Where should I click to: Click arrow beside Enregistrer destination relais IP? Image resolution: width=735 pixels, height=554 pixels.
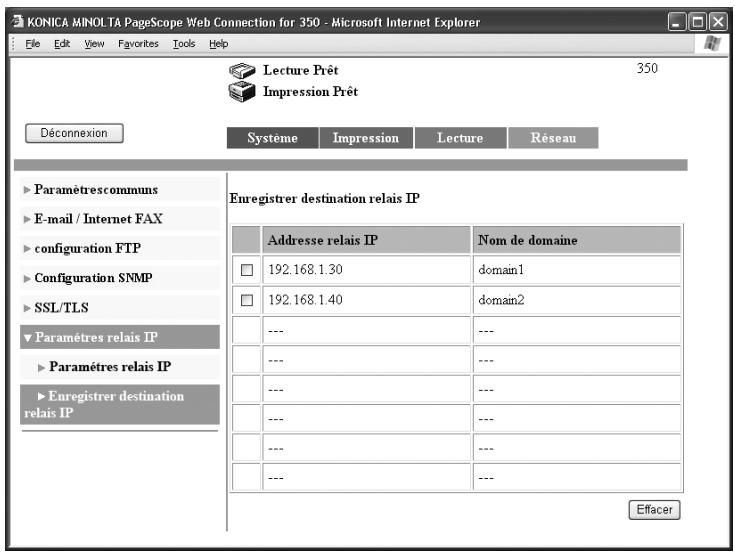(41, 397)
